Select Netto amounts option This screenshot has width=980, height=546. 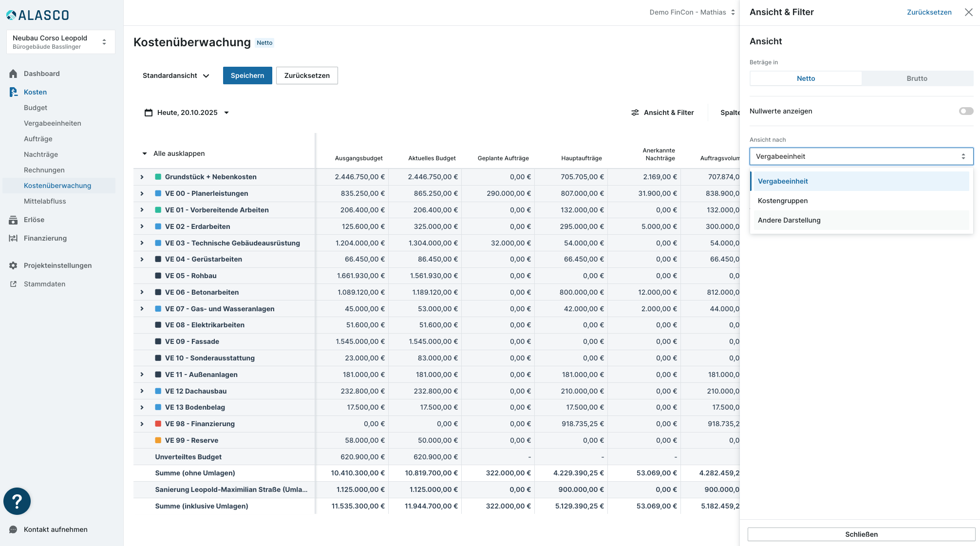pyautogui.click(x=806, y=78)
